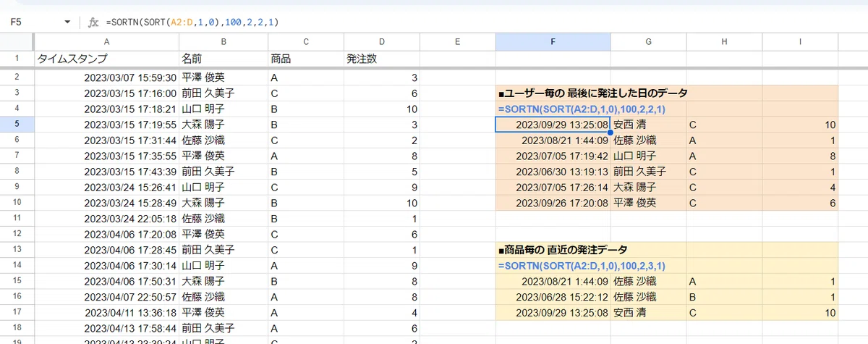Click the タイムスタンプ header cell
The image size is (868, 344).
click(106, 59)
